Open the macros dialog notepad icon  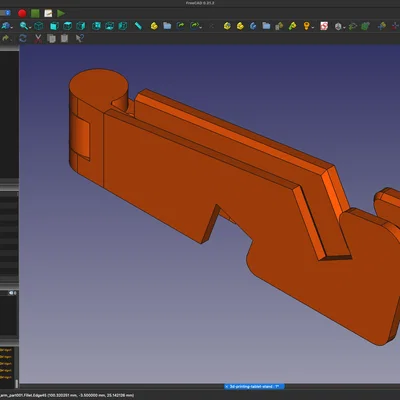coord(48,13)
